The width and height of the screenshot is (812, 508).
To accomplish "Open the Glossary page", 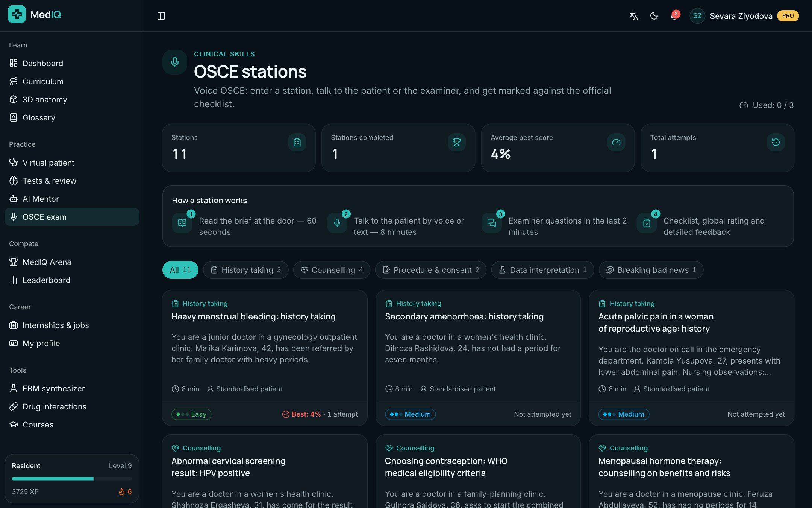I will (72, 117).
